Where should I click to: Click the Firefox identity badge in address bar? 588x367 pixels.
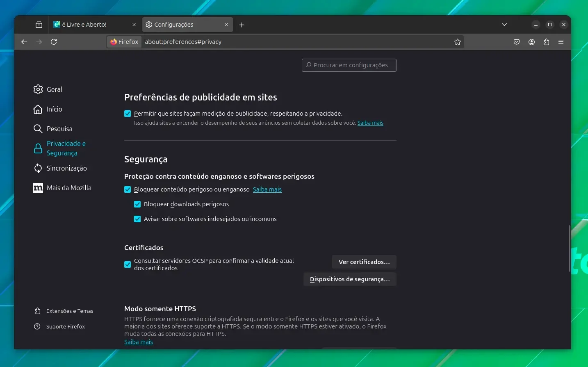click(124, 42)
